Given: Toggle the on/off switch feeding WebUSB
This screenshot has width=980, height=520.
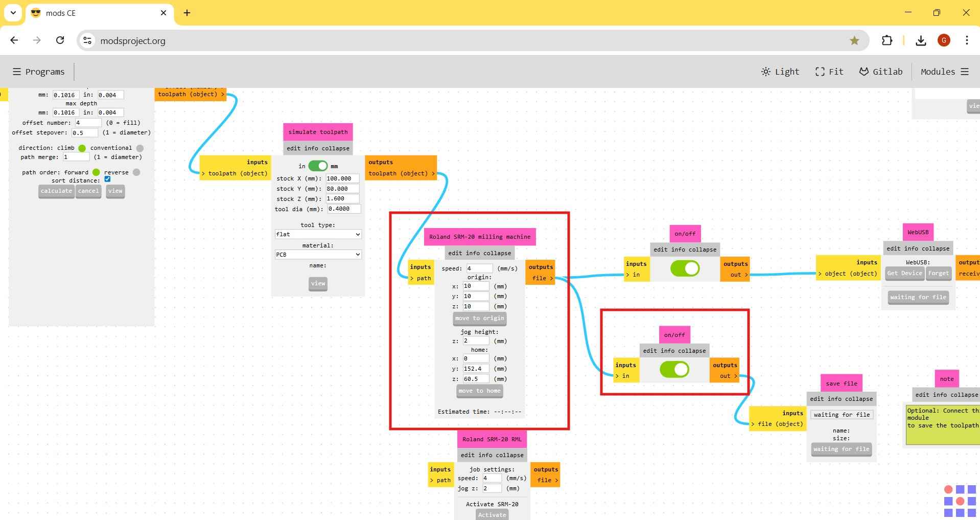Looking at the screenshot, I should (x=685, y=268).
